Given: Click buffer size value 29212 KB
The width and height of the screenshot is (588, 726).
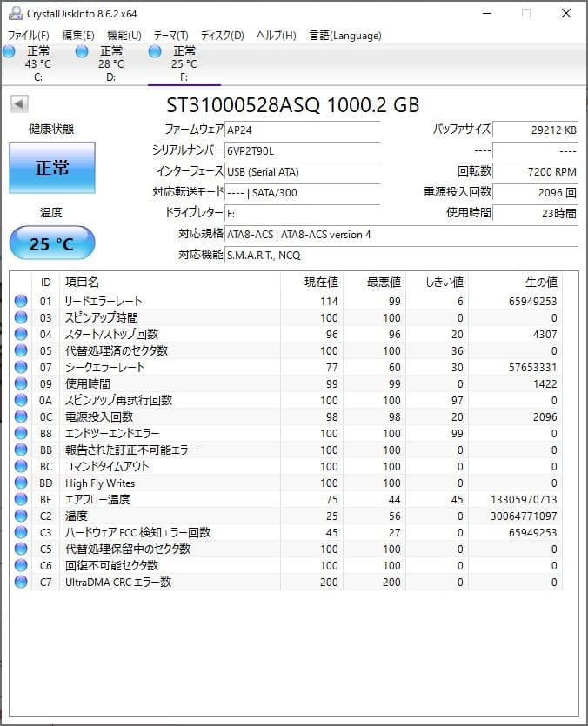Looking at the screenshot, I should 535,130.
